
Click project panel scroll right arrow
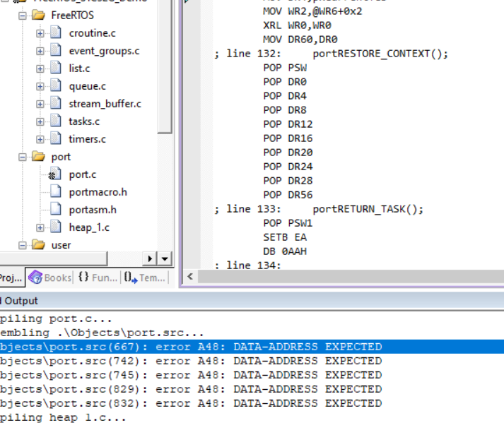(150, 258)
